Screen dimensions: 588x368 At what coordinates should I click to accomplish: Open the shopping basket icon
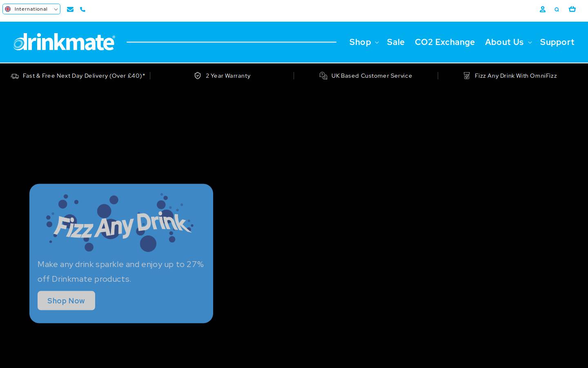[572, 9]
